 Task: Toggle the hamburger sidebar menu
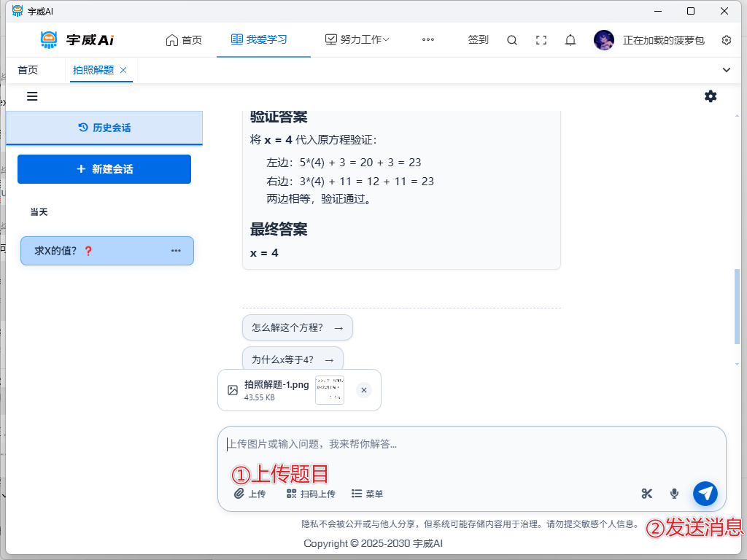[32, 96]
